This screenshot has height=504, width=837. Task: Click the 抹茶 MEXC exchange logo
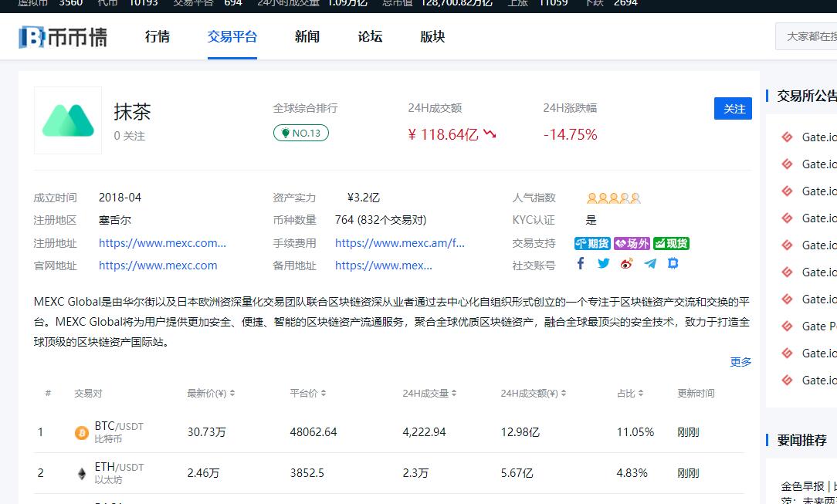coord(68,120)
